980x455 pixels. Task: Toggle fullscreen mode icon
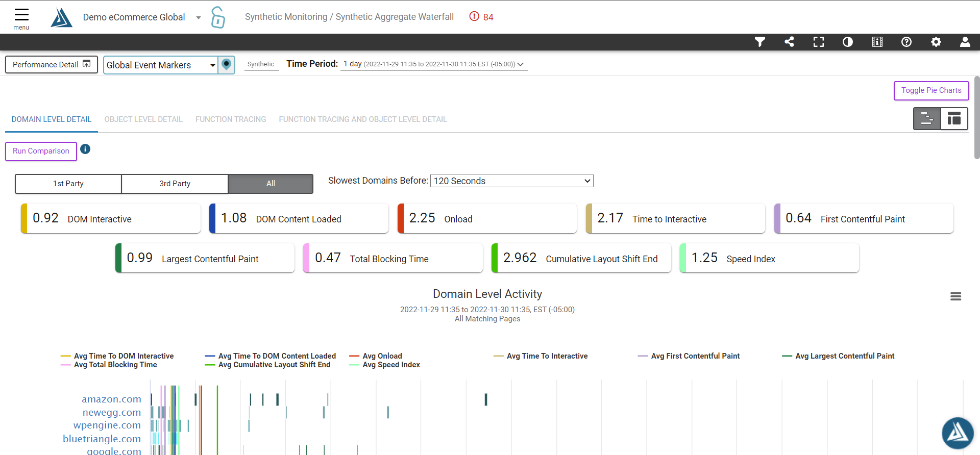819,42
